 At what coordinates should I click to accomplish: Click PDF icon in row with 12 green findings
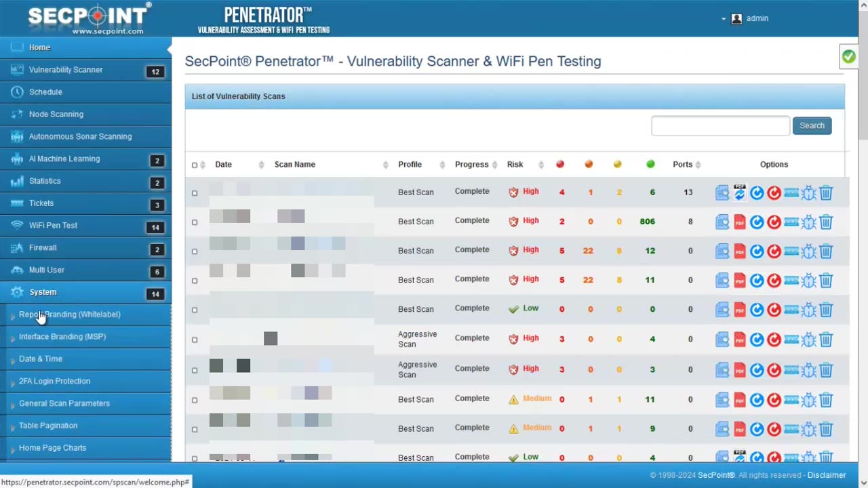click(740, 251)
